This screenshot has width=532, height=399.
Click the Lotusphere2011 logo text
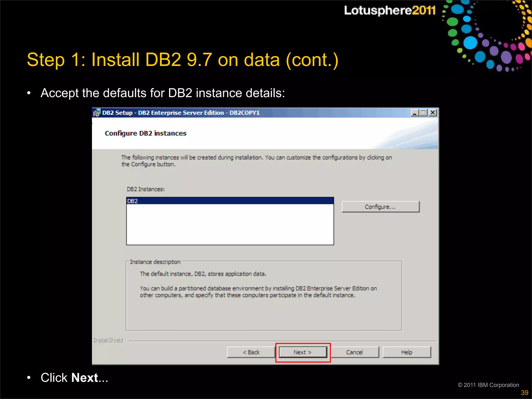coord(390,10)
